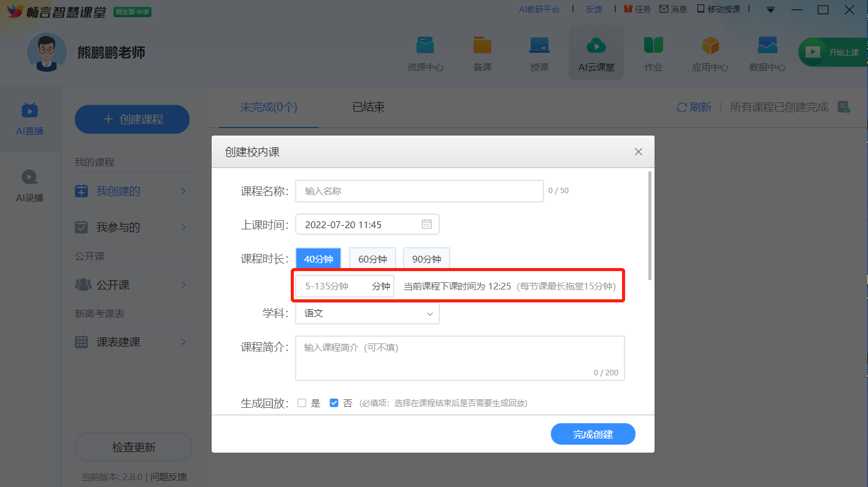868x487 pixels.
Task: Open the 资源中心 resource center icon
Action: (x=425, y=46)
